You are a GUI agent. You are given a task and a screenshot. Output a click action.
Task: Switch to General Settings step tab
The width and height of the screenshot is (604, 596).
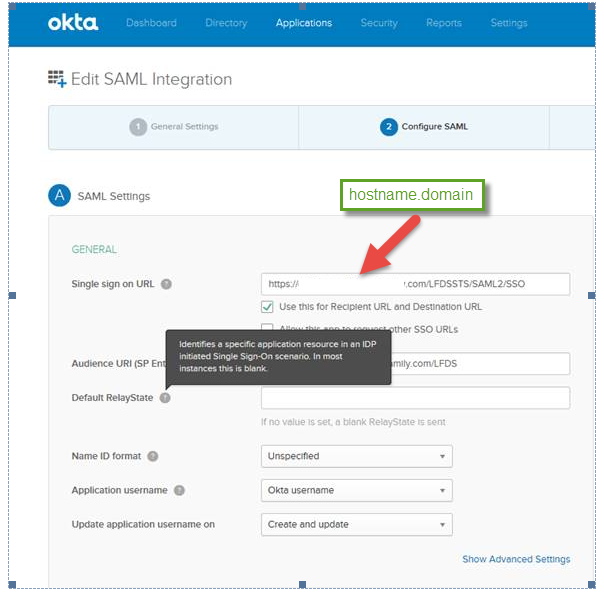[184, 127]
